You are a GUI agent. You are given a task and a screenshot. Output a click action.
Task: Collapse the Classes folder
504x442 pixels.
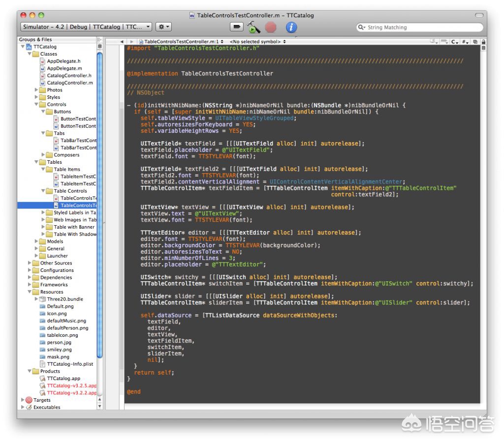[x=30, y=54]
